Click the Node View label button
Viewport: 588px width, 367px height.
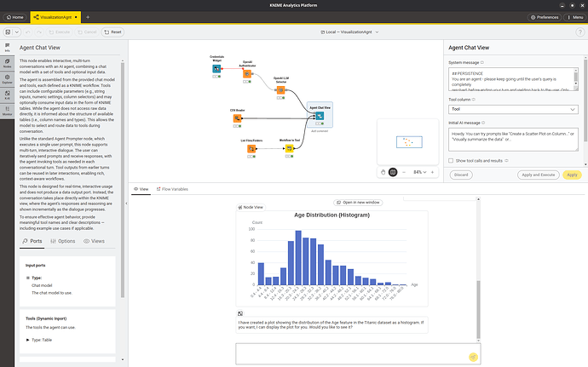[x=251, y=207]
